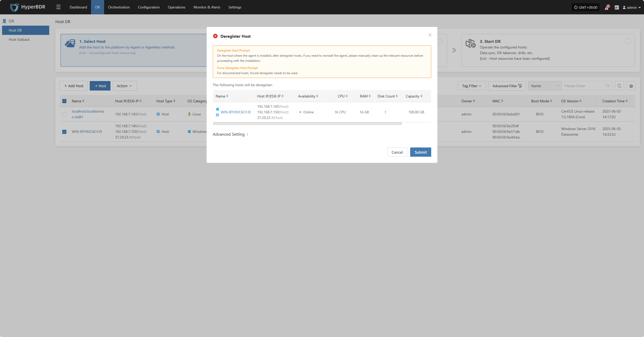Click the 3. Start DR step card
The image size is (644, 337).
(x=548, y=50)
